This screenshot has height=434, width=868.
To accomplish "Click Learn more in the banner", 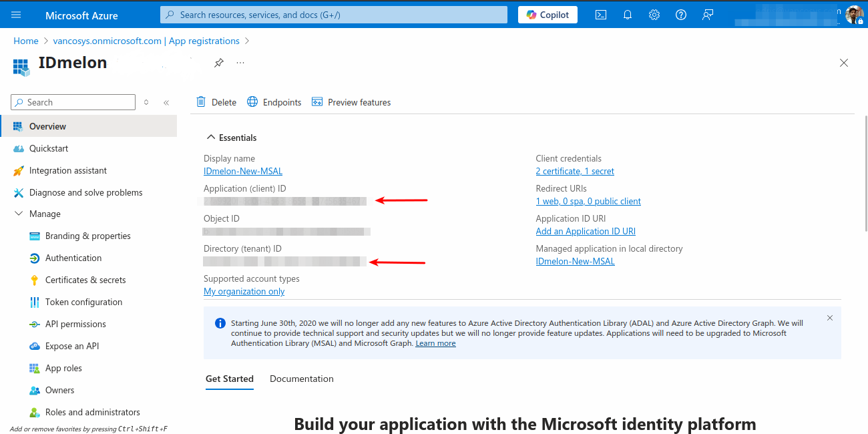I will click(435, 343).
